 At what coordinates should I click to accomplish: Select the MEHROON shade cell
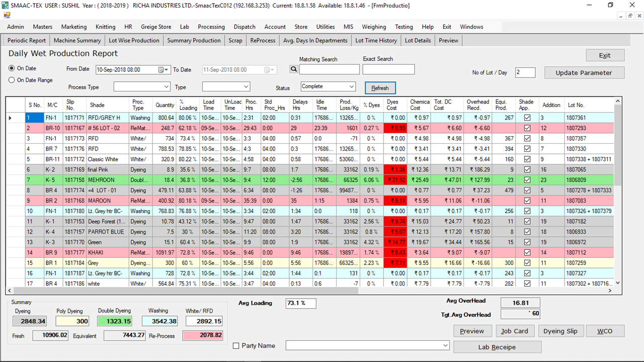pyautogui.click(x=107, y=180)
